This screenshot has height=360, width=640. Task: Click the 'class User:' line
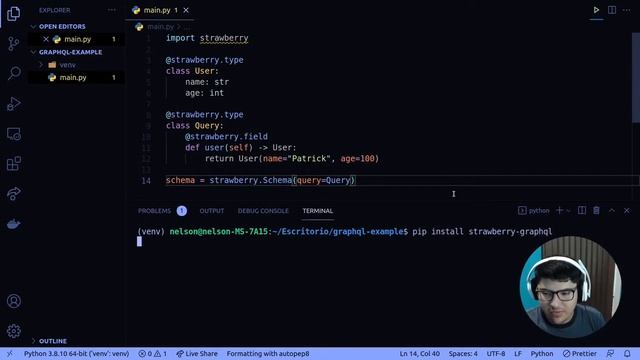[192, 71]
